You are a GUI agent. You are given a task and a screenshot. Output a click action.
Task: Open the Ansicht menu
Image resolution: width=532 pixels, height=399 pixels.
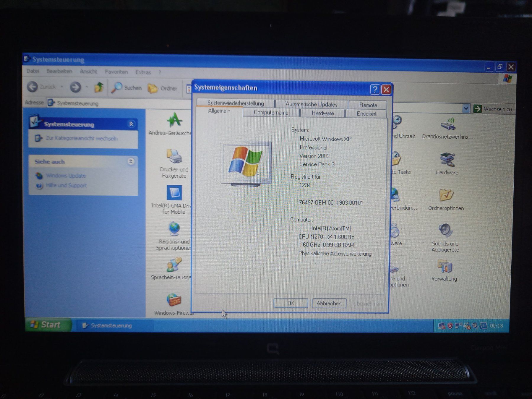click(x=88, y=72)
